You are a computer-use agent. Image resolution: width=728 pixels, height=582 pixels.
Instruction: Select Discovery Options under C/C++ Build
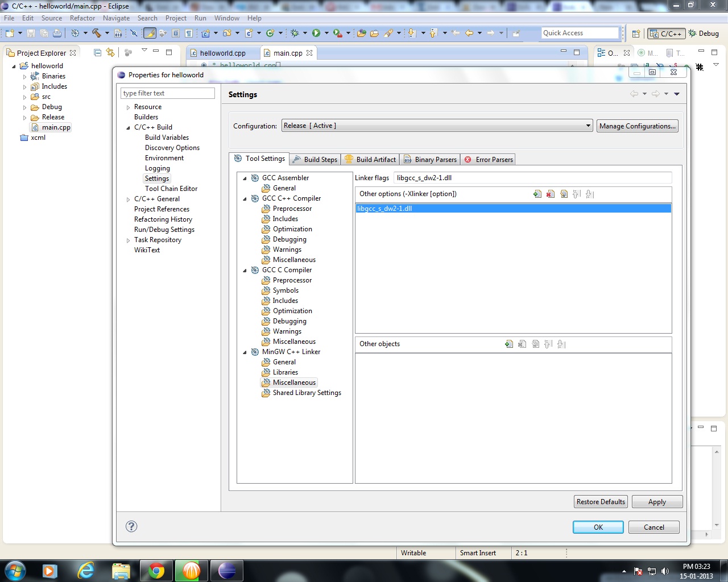pos(172,148)
